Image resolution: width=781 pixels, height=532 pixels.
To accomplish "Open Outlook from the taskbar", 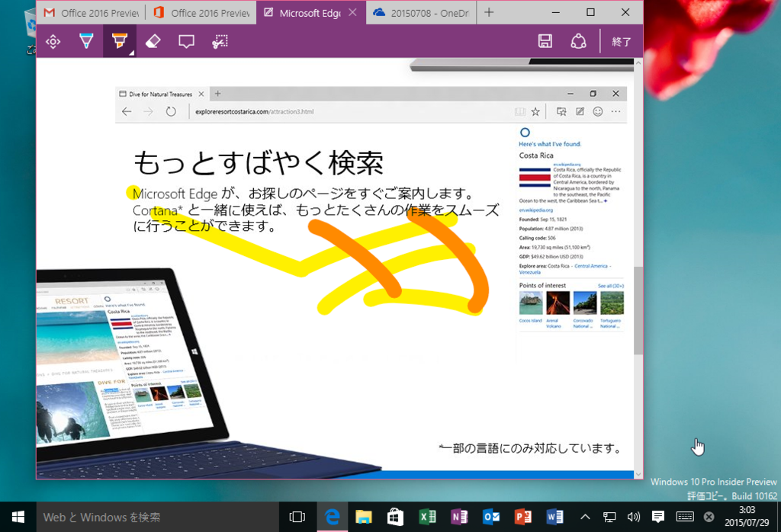I will click(x=491, y=517).
